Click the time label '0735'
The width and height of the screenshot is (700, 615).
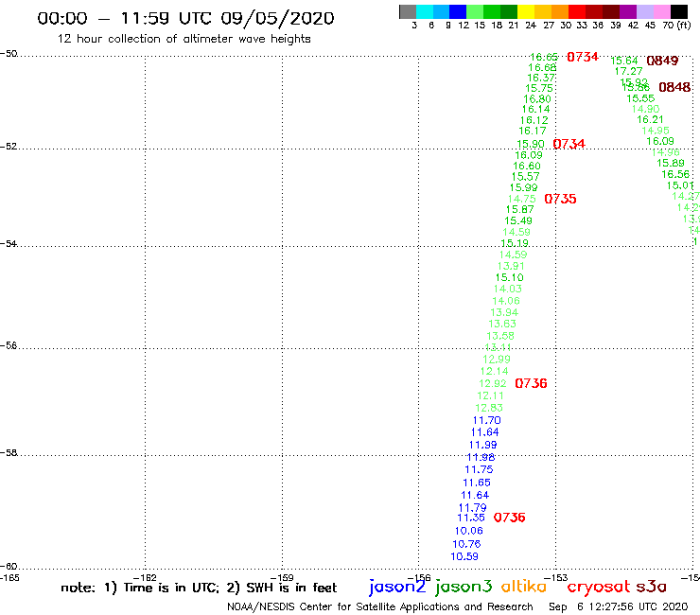point(560,199)
